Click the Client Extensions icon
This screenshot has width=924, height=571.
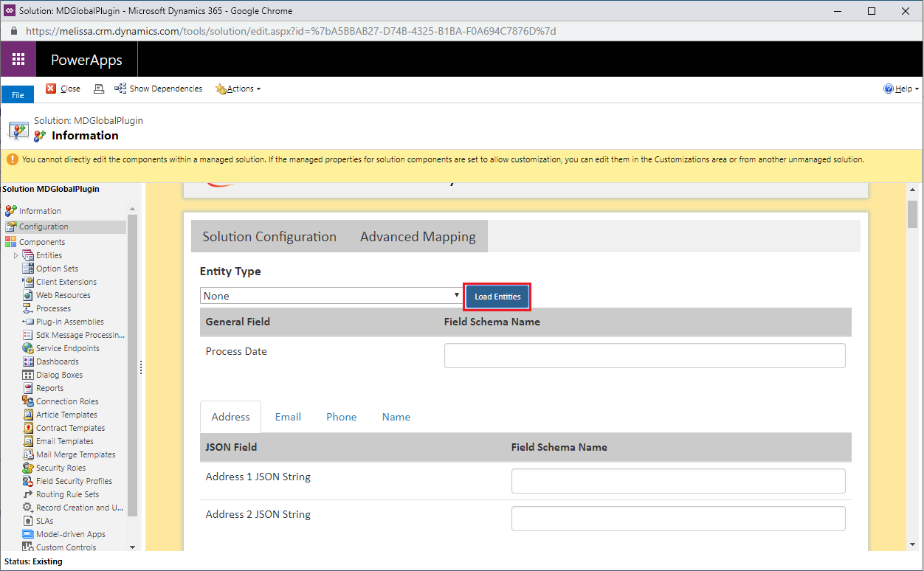click(28, 282)
